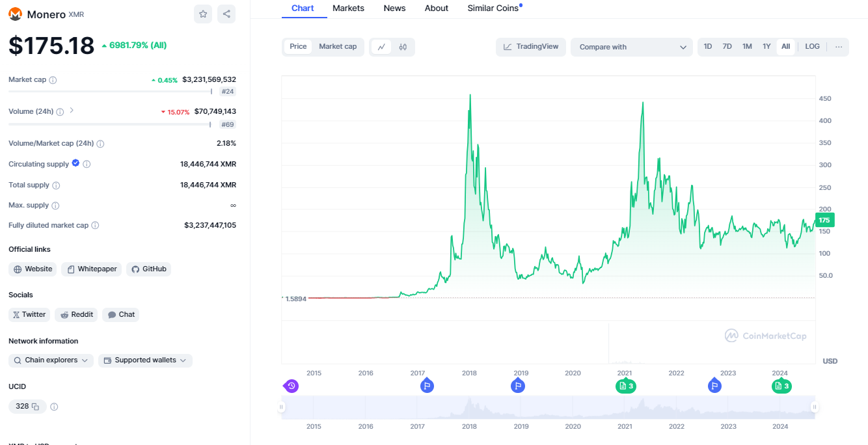The image size is (868, 445).
Task: Add Monero to watchlist with star icon
Action: [203, 14]
